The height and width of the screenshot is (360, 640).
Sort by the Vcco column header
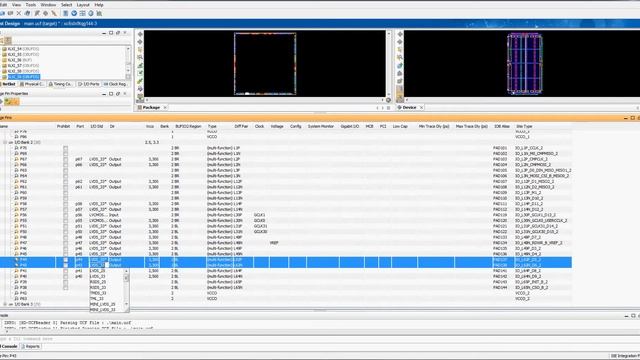(x=150, y=127)
